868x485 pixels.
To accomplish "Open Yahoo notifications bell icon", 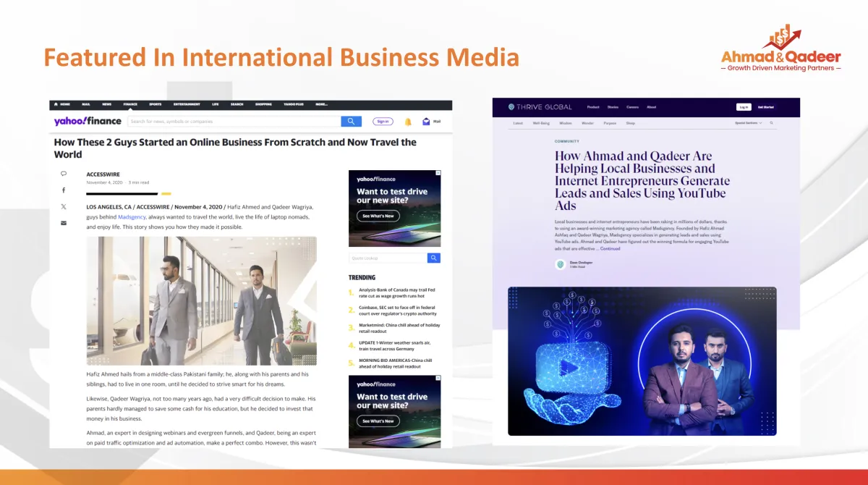I will tap(408, 122).
